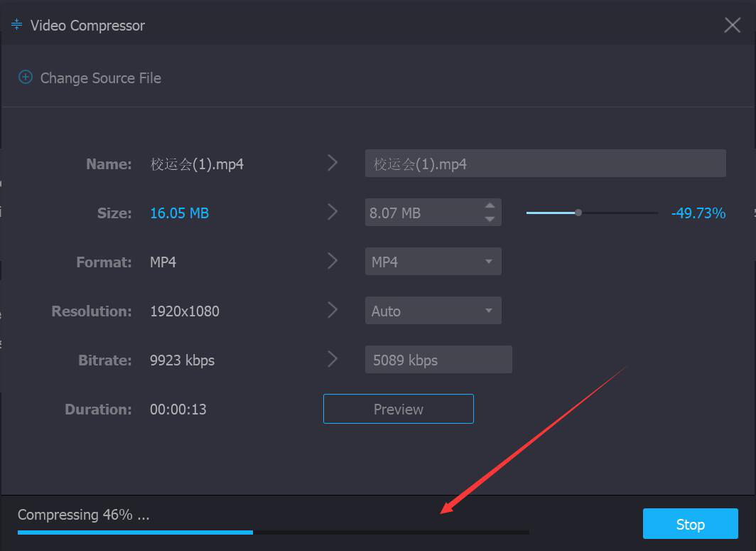The width and height of the screenshot is (756, 551).
Task: Click the compressing progress bar
Action: tap(273, 532)
